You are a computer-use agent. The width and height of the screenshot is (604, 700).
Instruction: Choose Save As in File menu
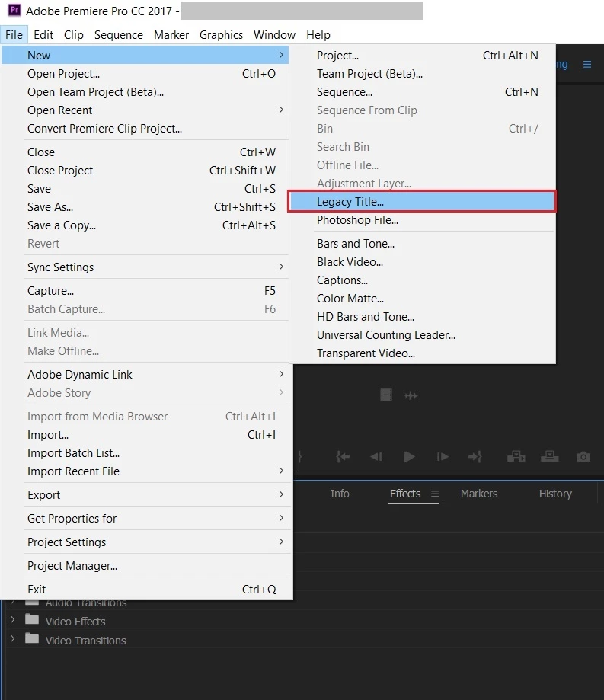point(145,207)
